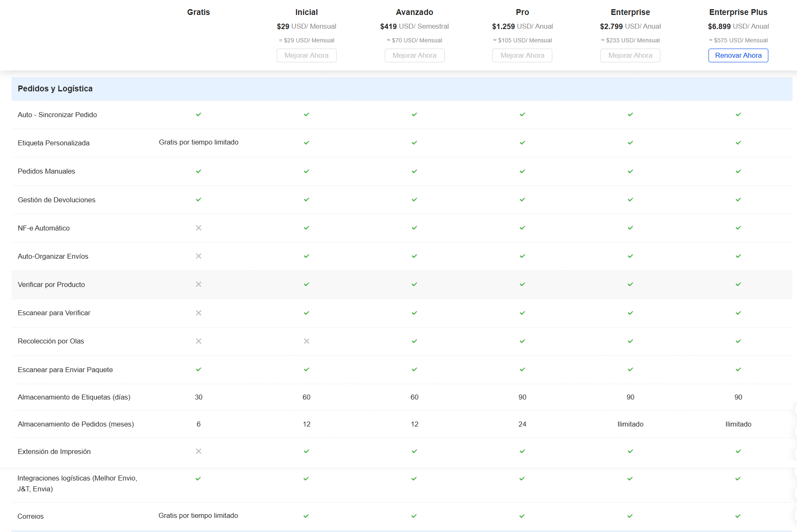Click Escanear para Verificar X under Gratis

(199, 313)
